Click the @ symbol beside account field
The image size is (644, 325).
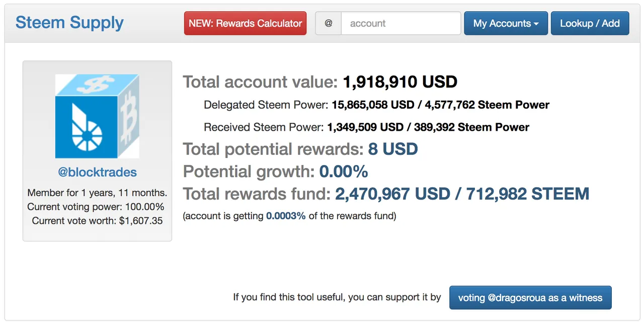tap(328, 23)
